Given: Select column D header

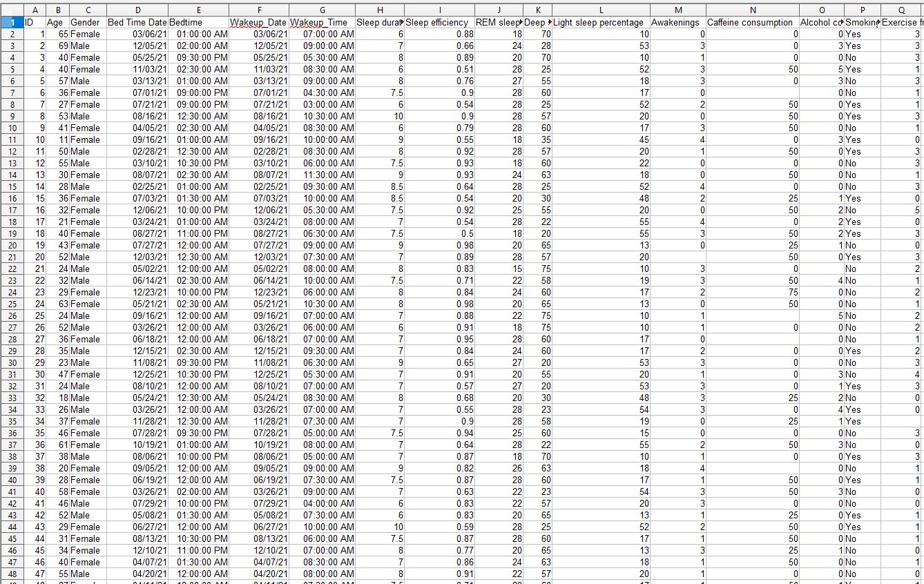Looking at the screenshot, I should coord(137,10).
